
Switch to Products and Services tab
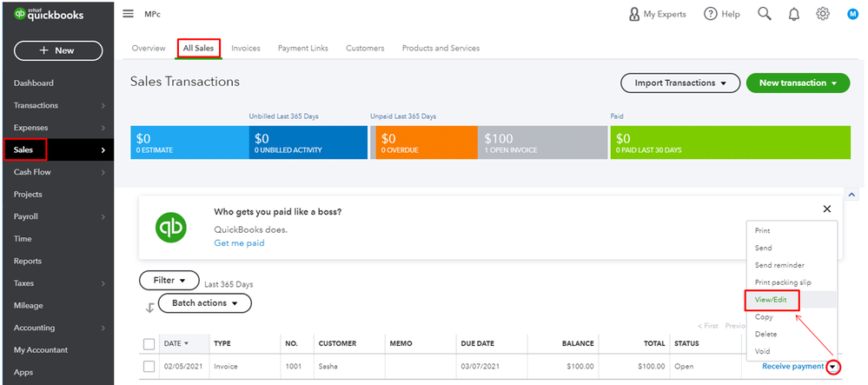[x=441, y=48]
